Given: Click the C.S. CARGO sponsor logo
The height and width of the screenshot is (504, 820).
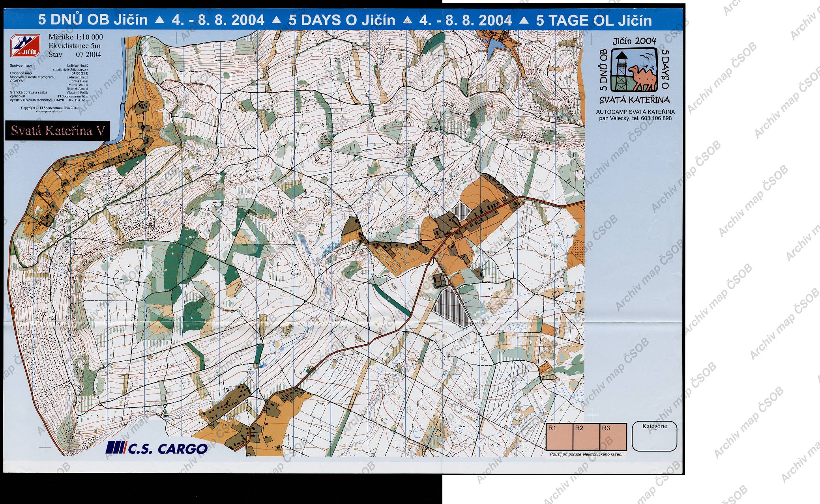Looking at the screenshot, I should point(157,448).
